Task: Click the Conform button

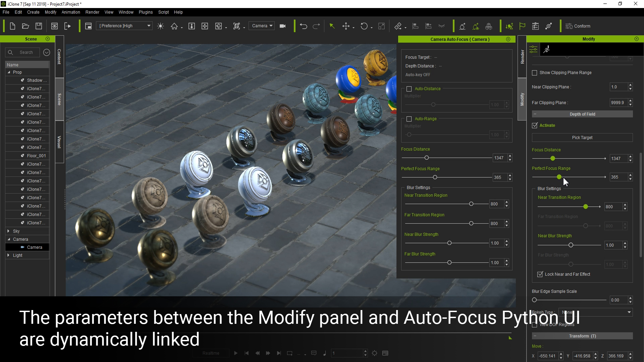Action: click(578, 26)
